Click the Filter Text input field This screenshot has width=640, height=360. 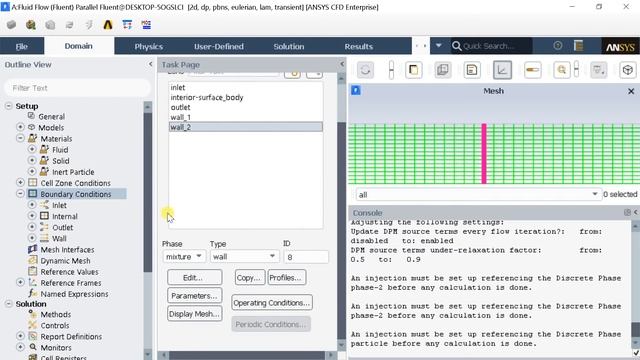pos(77,88)
